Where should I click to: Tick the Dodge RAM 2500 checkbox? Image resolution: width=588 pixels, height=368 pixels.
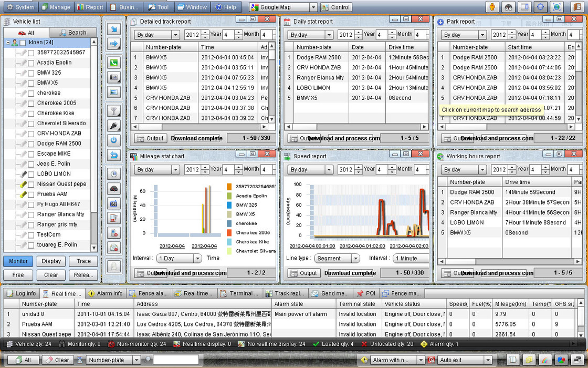[31, 144]
